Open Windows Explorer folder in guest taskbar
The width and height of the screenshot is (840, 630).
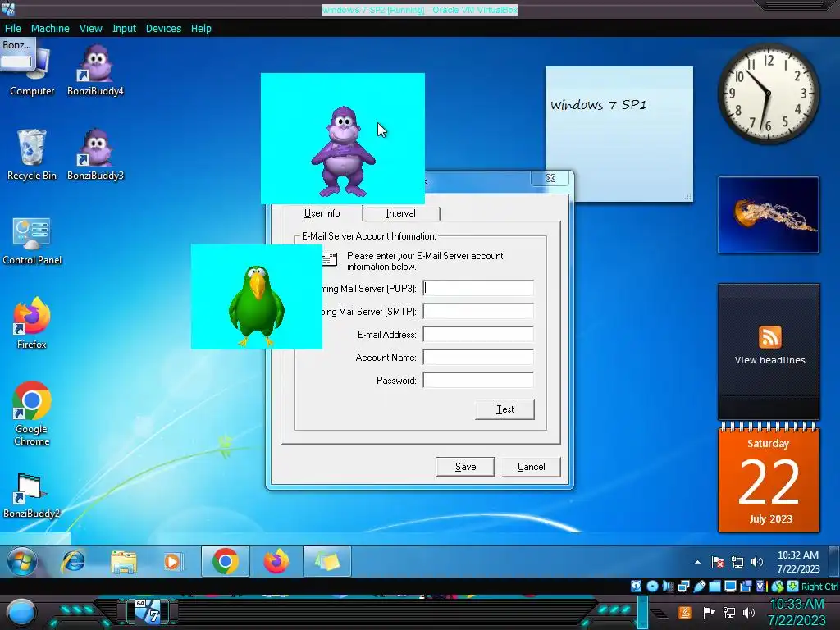click(123, 561)
